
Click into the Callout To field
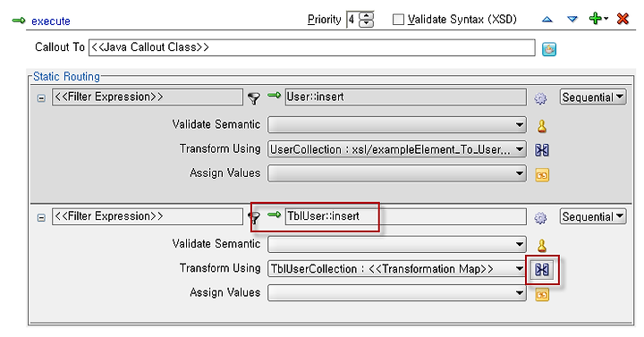coord(312,47)
